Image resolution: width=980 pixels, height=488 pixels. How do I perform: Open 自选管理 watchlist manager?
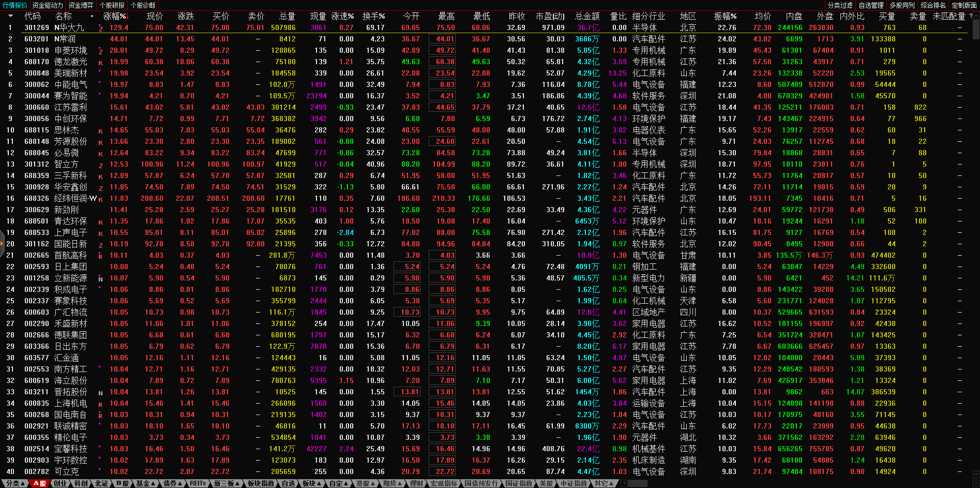pyautogui.click(x=871, y=5)
